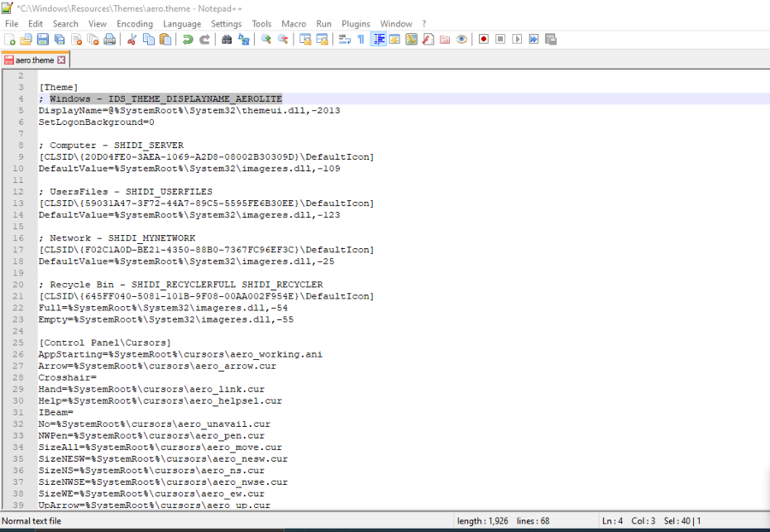Toggle Show All Characters pilcrow icon
770x532 pixels.
click(361, 39)
